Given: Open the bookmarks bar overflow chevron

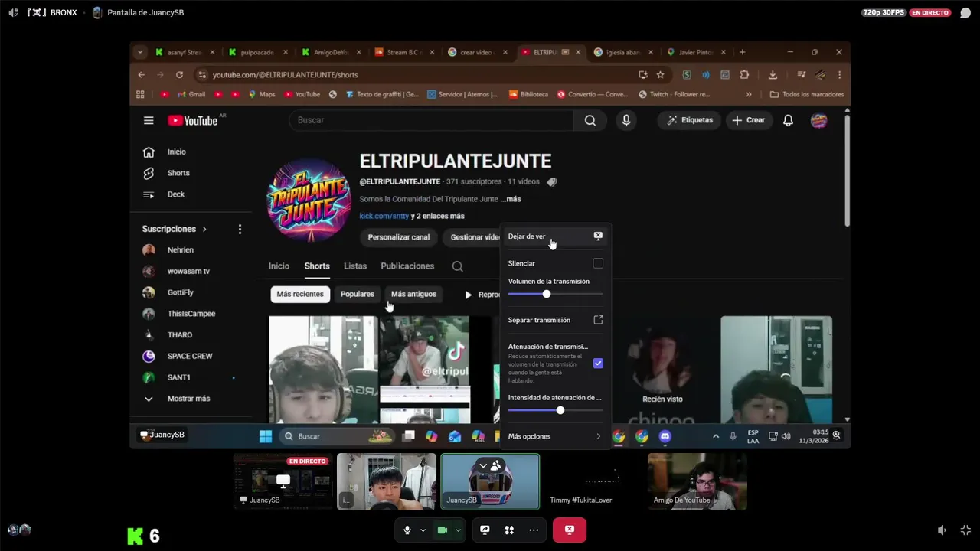Looking at the screenshot, I should pos(749,95).
